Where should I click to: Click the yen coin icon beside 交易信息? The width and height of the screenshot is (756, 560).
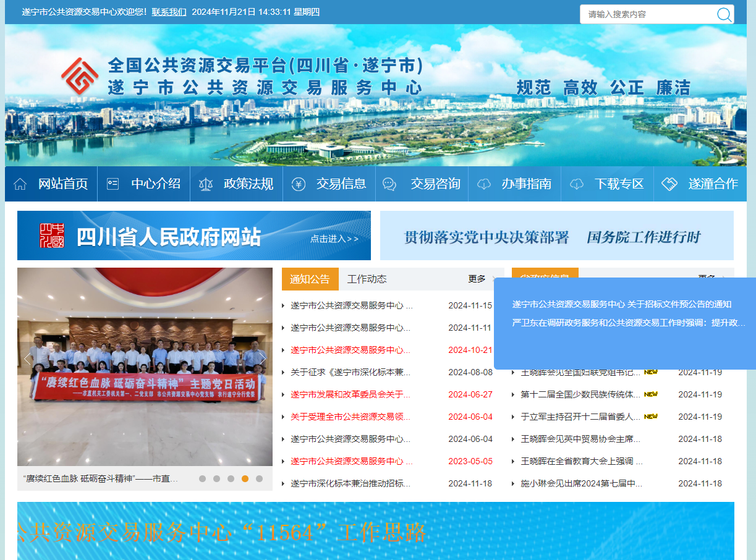click(x=299, y=184)
